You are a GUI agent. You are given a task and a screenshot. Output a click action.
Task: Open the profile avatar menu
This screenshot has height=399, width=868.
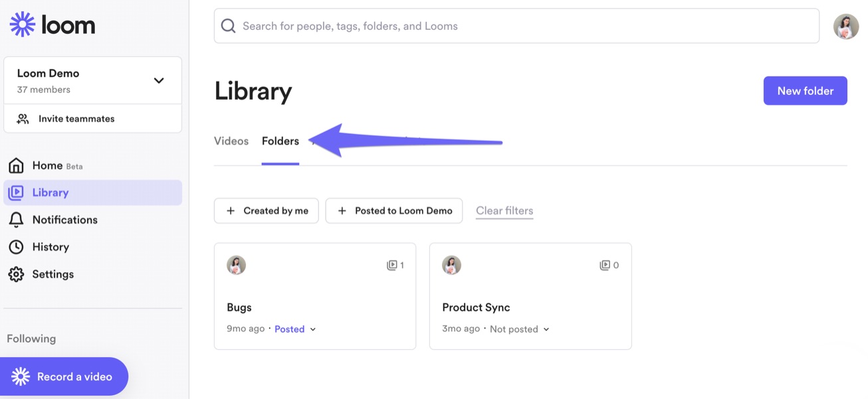[x=846, y=27]
